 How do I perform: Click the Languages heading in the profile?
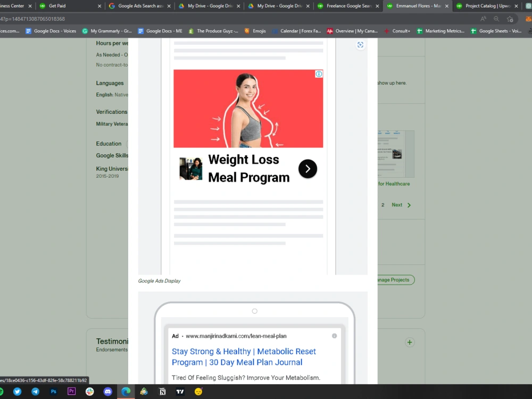click(x=110, y=83)
